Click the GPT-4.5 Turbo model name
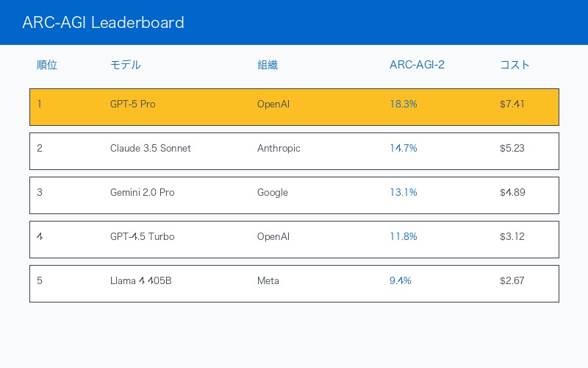588x368 pixels. 142,237
